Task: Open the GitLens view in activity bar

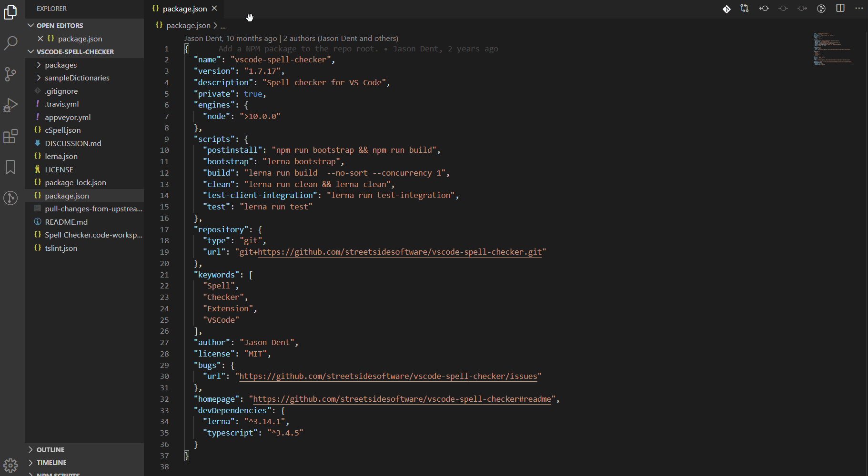Action: click(10, 198)
